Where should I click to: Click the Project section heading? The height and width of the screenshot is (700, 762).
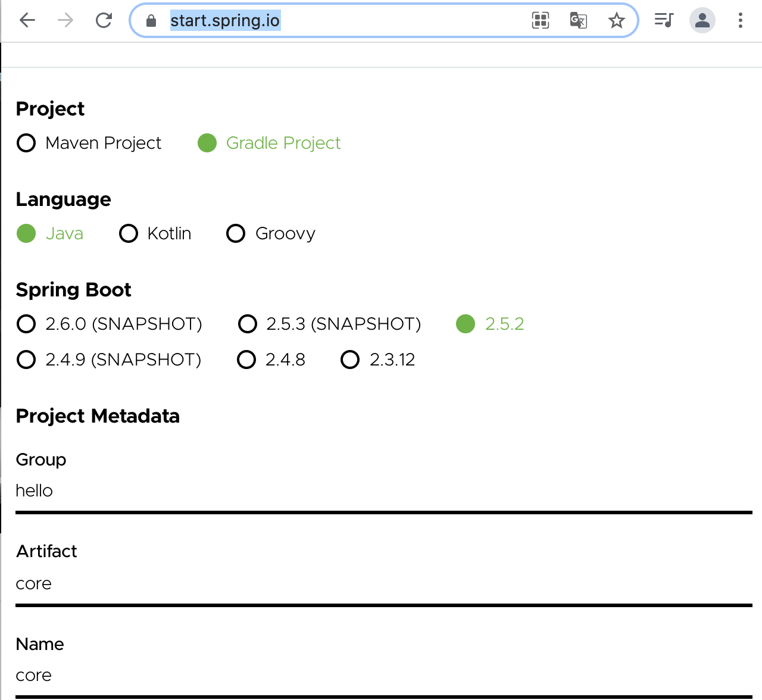pyautogui.click(x=50, y=109)
